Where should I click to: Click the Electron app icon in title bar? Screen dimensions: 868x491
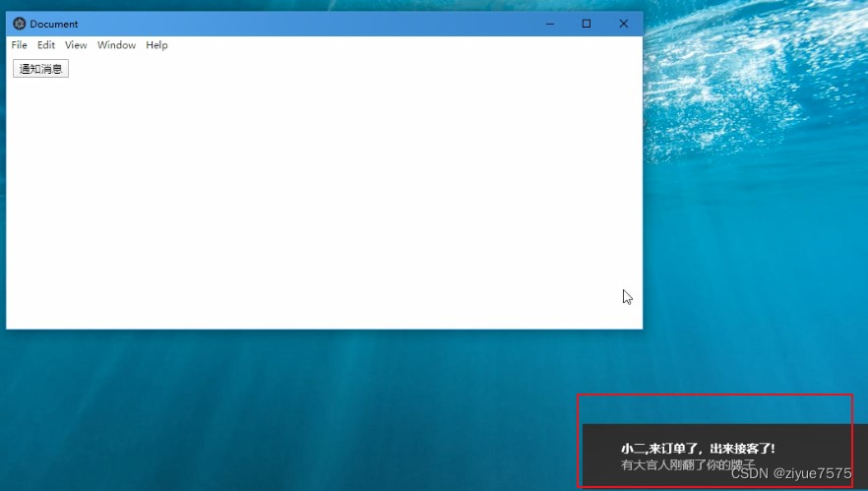pyautogui.click(x=20, y=24)
